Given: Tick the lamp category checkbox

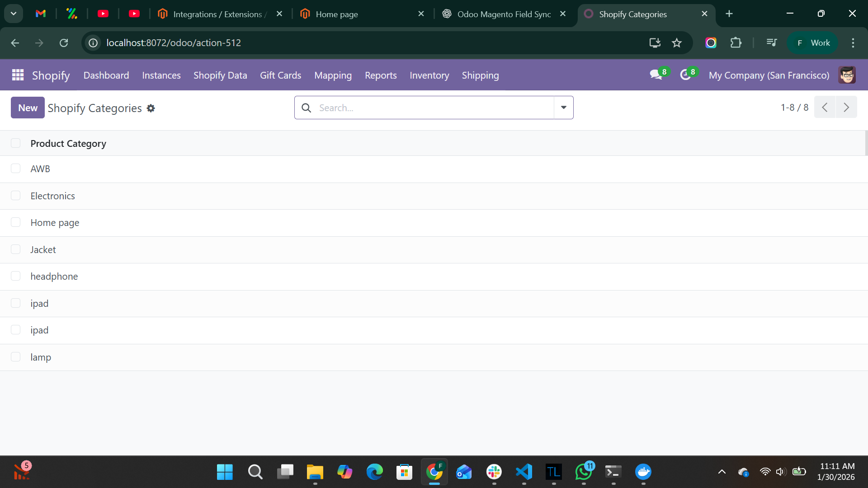Looking at the screenshot, I should click(16, 357).
